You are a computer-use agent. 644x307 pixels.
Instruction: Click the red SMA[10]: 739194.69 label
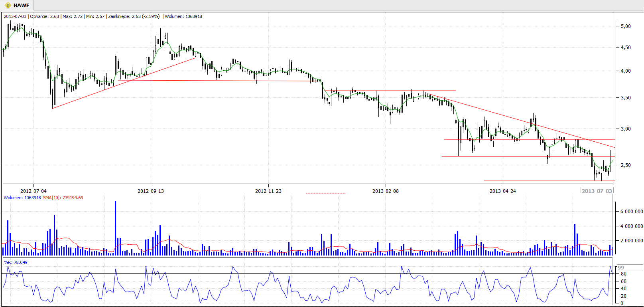tap(63, 198)
